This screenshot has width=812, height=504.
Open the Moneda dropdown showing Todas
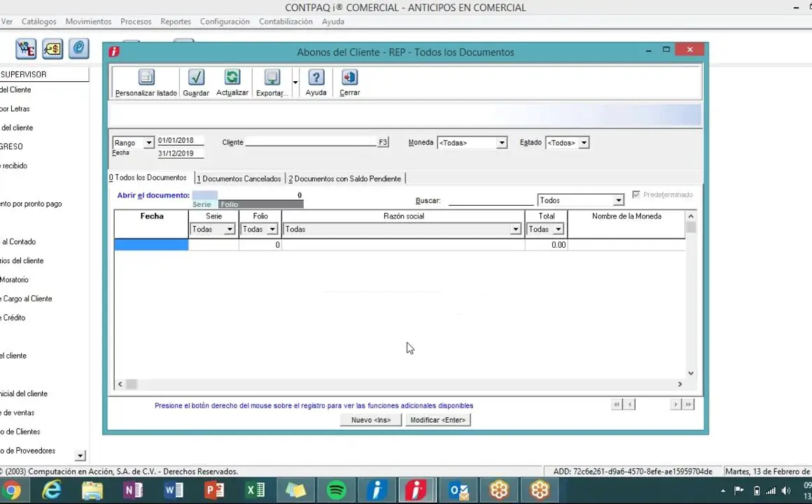[x=501, y=143]
